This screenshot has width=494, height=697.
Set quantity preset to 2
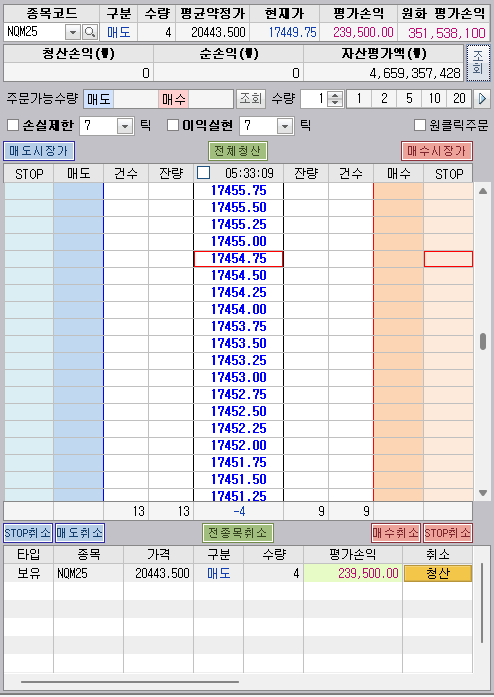click(384, 98)
